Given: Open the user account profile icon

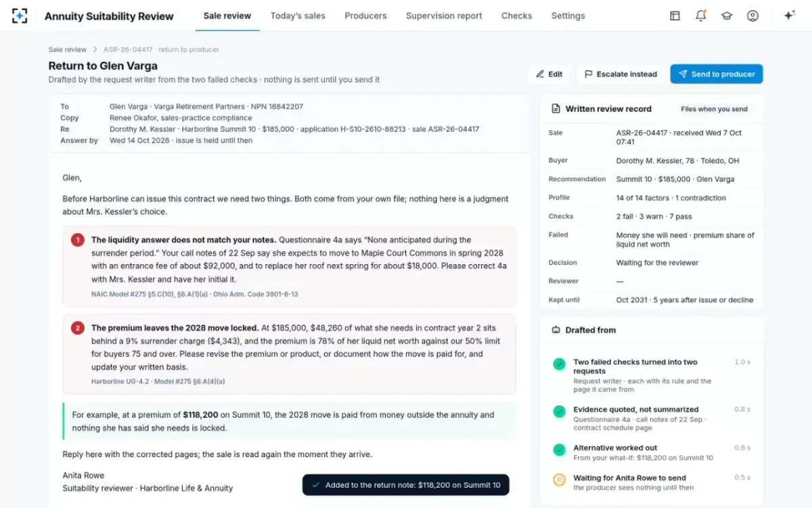Looking at the screenshot, I should (x=752, y=16).
